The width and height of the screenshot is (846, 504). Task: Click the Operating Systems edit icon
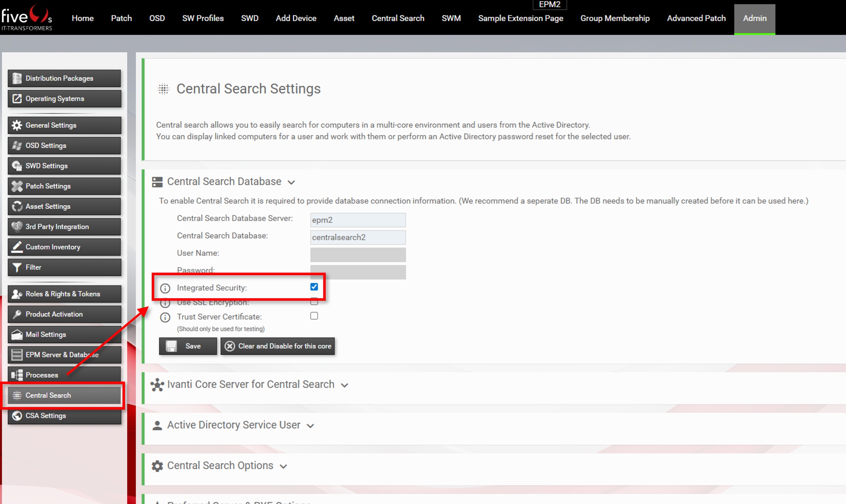(x=17, y=99)
